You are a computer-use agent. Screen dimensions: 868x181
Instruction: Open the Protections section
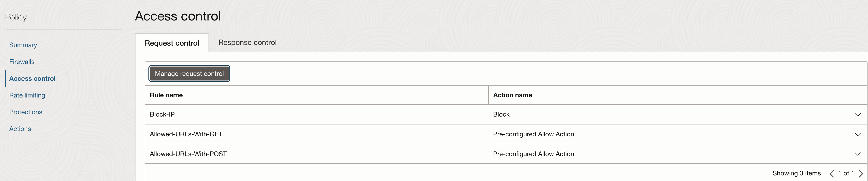pyautogui.click(x=26, y=112)
